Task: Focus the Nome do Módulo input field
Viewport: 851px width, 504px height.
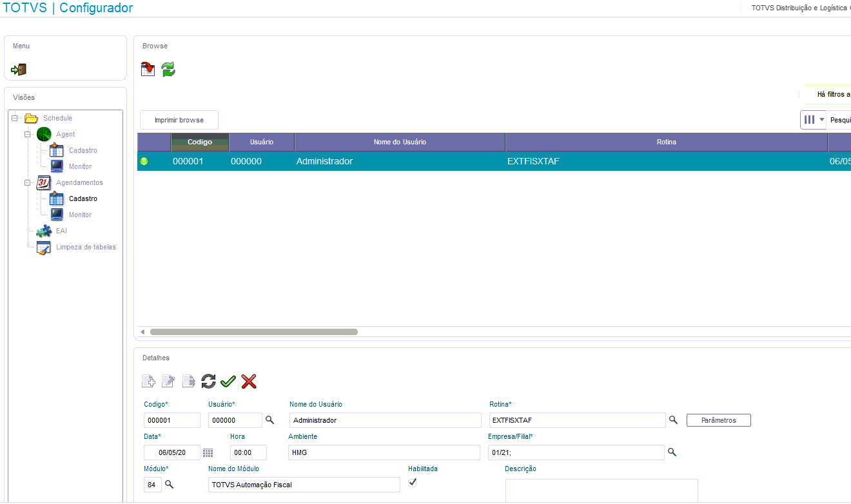Action: tap(304, 485)
